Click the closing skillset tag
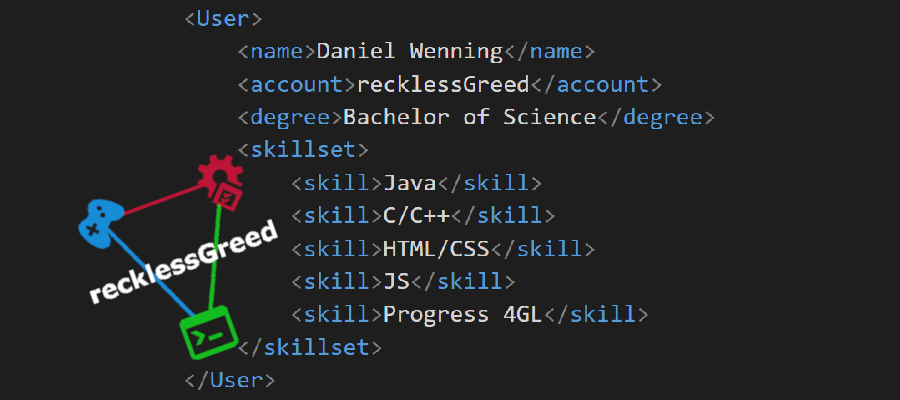This screenshot has width=900, height=400. click(310, 348)
